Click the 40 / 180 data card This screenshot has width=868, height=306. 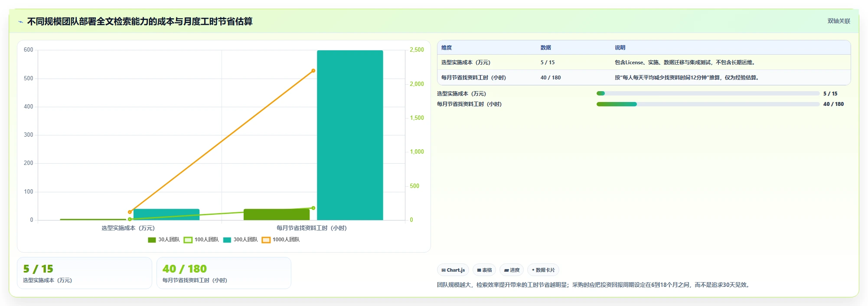[224, 273]
